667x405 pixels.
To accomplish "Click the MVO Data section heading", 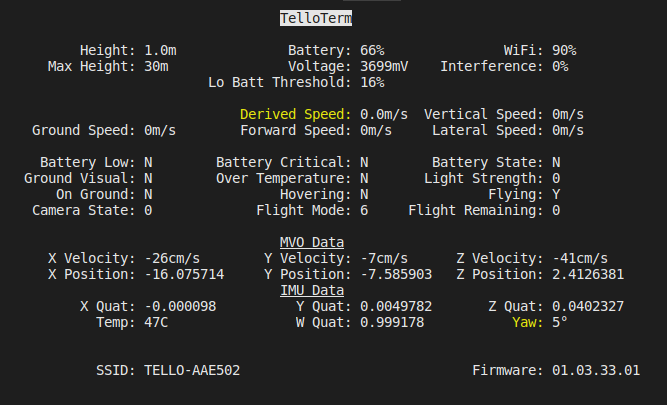I will click(x=312, y=242).
